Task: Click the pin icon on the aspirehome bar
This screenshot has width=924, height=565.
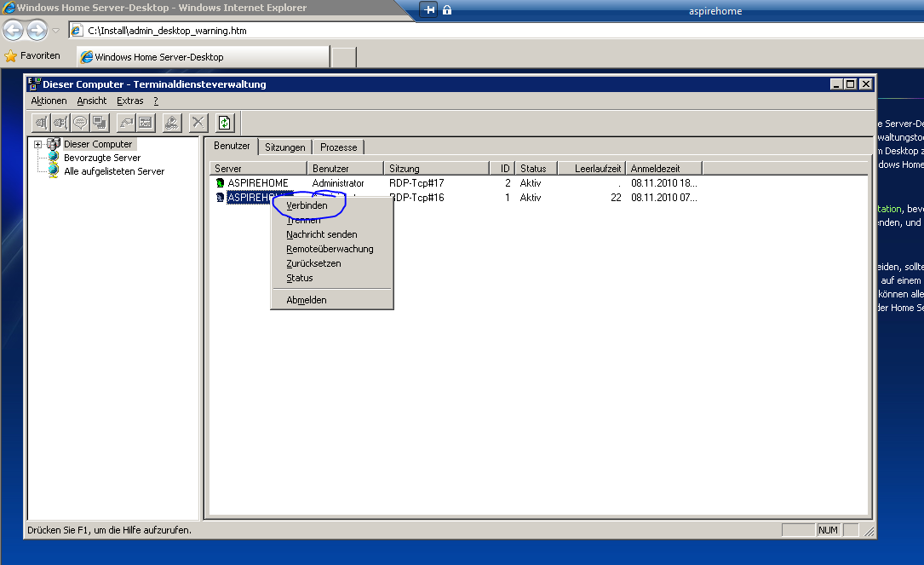Action: tap(429, 9)
